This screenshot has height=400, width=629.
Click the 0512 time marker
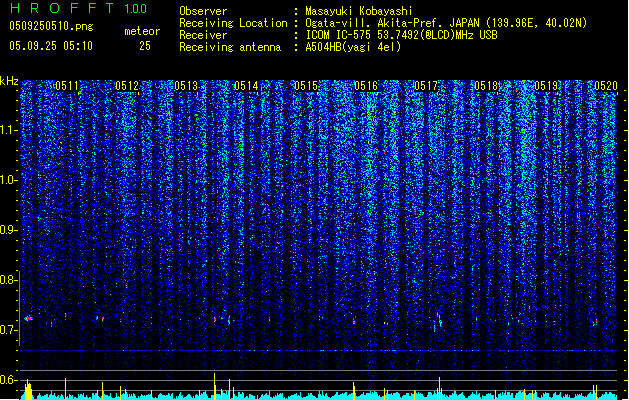[127, 86]
